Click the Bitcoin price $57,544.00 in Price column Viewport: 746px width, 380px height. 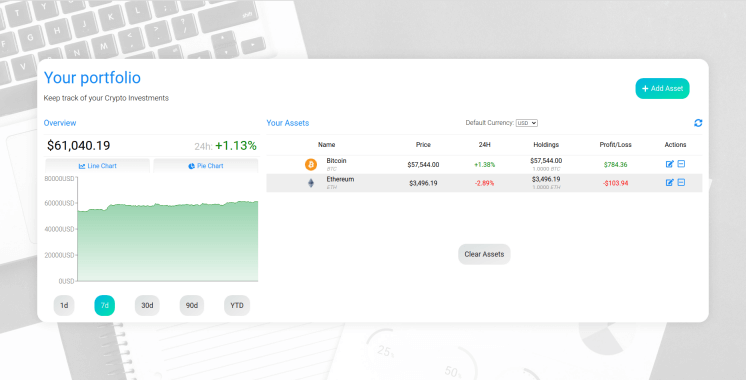423,165
